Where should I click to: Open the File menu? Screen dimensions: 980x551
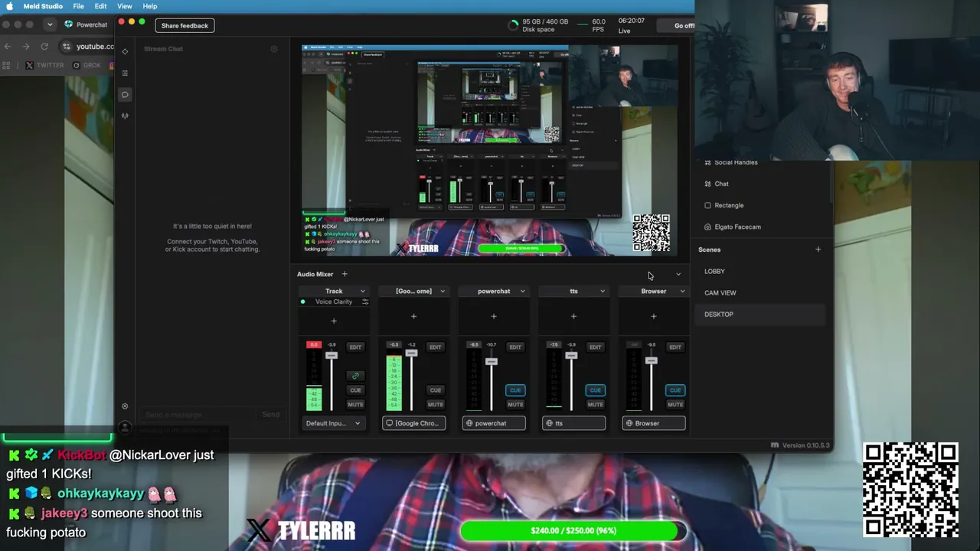(79, 6)
